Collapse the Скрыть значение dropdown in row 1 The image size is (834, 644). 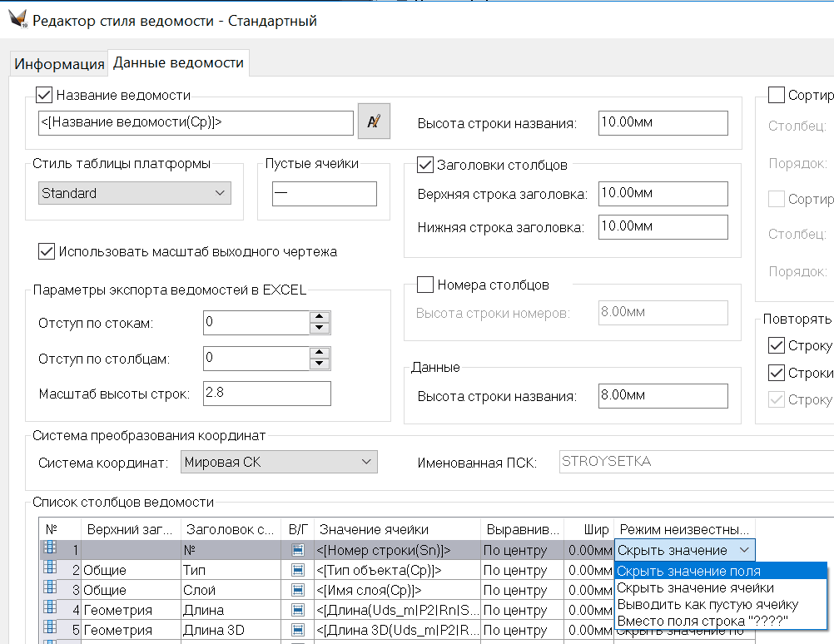tap(743, 551)
